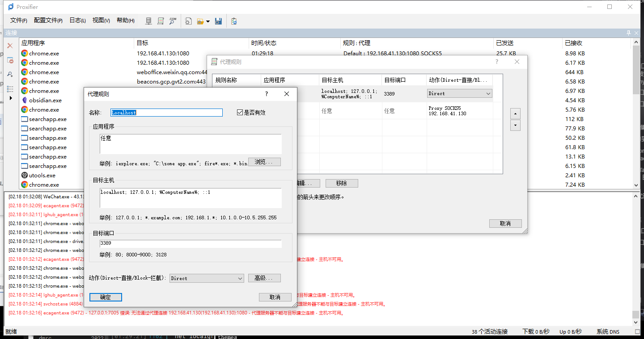Toggle the 是否有效 checkbox
Image resolution: width=644 pixels, height=339 pixels.
(x=240, y=113)
